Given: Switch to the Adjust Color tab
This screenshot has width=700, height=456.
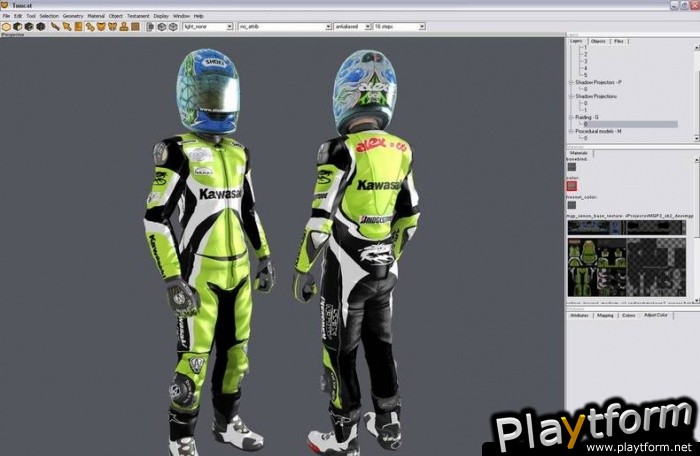Looking at the screenshot, I should pyautogui.click(x=656, y=315).
